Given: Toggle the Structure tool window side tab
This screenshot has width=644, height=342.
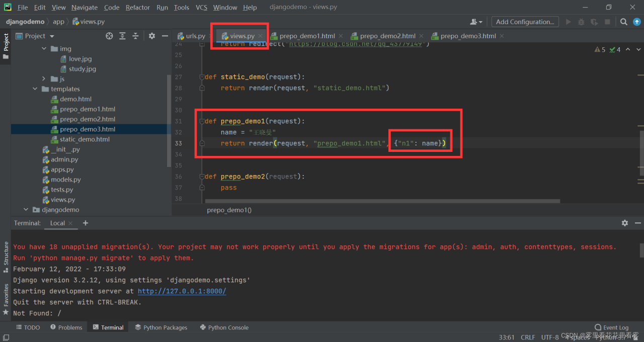Looking at the screenshot, I should pyautogui.click(x=6, y=255).
